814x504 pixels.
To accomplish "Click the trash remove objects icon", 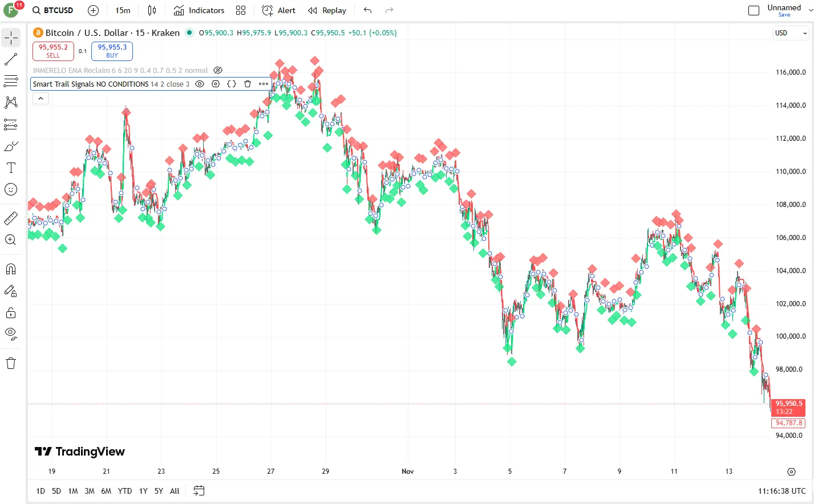I will click(11, 363).
